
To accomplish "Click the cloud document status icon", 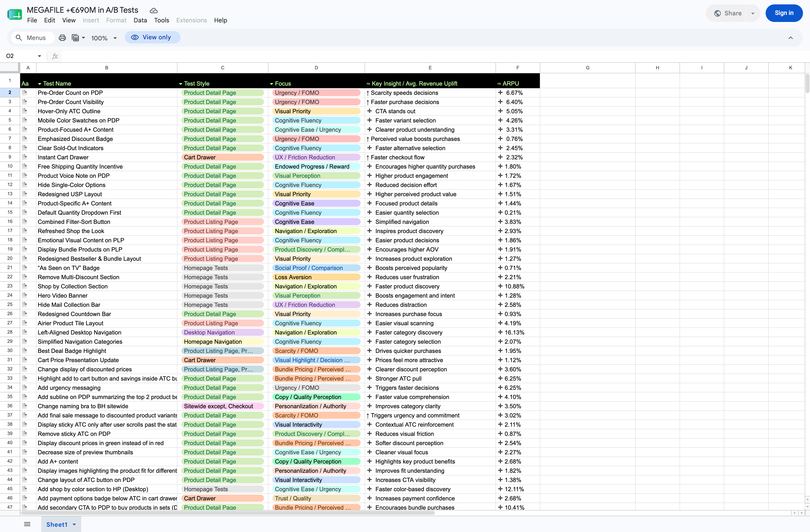I will (154, 11).
